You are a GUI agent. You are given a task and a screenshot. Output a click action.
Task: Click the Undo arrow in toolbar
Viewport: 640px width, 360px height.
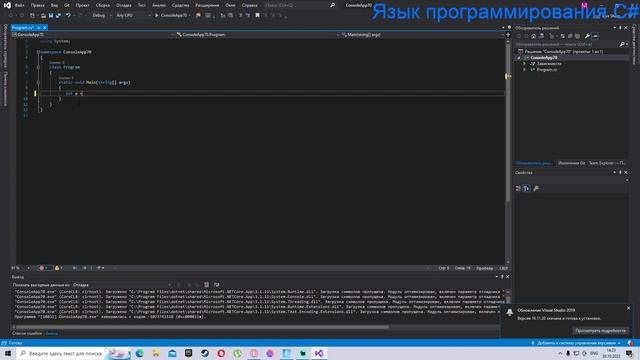tap(68, 16)
